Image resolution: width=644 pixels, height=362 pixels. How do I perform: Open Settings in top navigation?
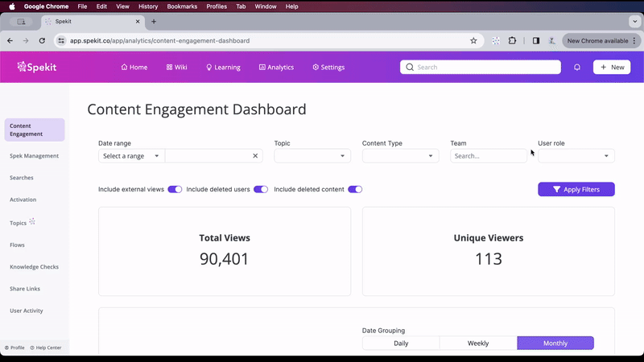click(328, 68)
